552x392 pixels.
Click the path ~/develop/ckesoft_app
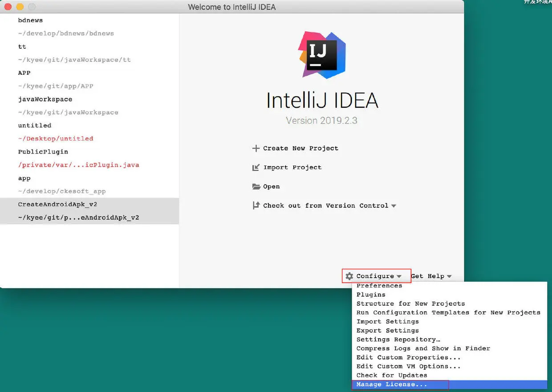pos(62,191)
